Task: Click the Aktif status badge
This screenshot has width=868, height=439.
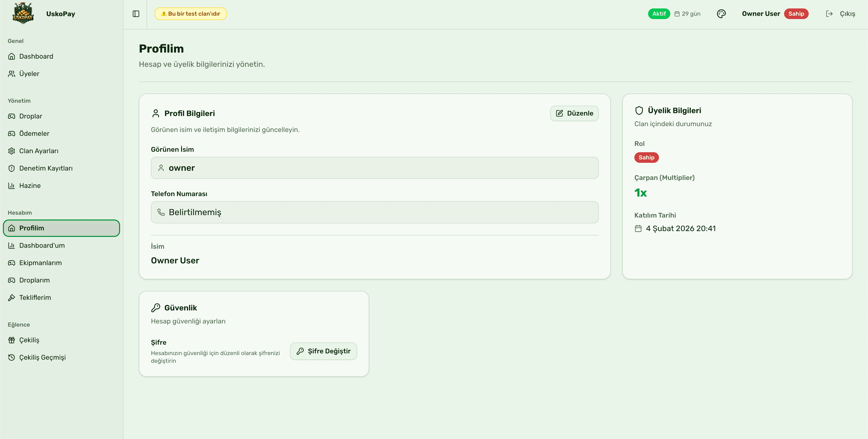Action: tap(659, 14)
